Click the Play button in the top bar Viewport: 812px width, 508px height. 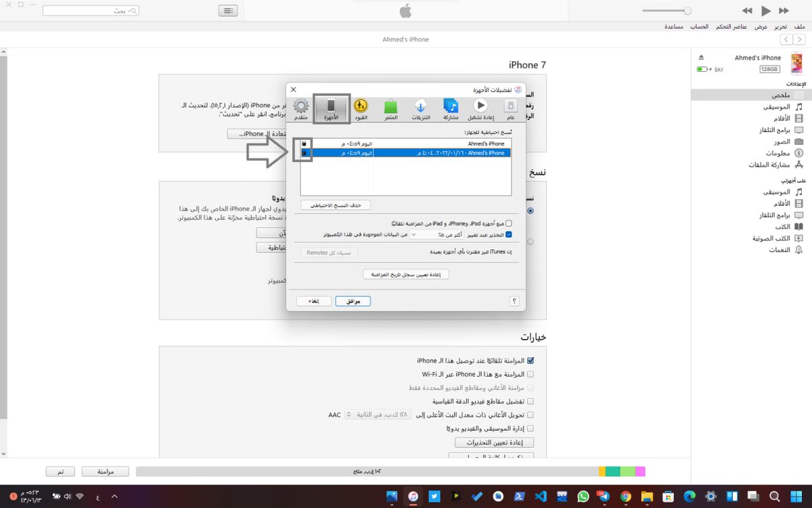(766, 11)
